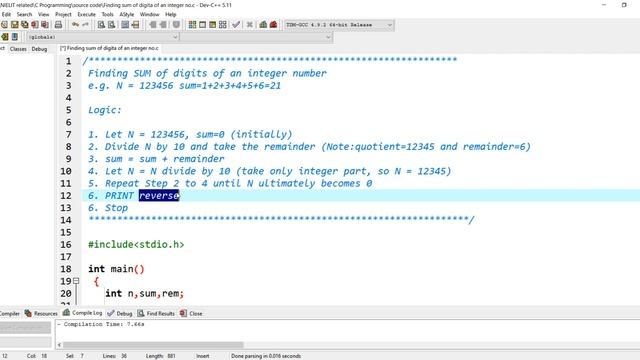Click the 'Insert' mode status bar entry
This screenshot has height=360, width=640.
pyautogui.click(x=202, y=356)
